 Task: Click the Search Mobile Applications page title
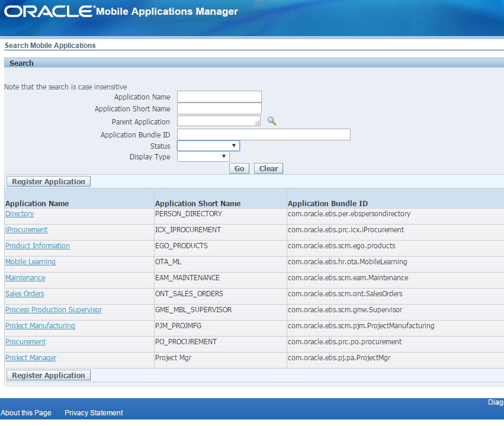(50, 46)
